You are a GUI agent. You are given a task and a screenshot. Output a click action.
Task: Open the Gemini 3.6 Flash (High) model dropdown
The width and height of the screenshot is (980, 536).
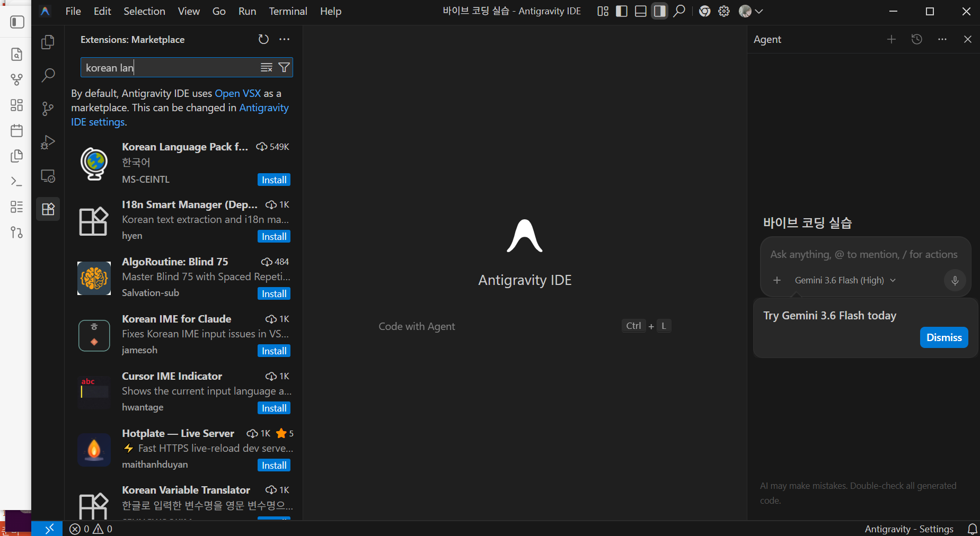point(845,280)
